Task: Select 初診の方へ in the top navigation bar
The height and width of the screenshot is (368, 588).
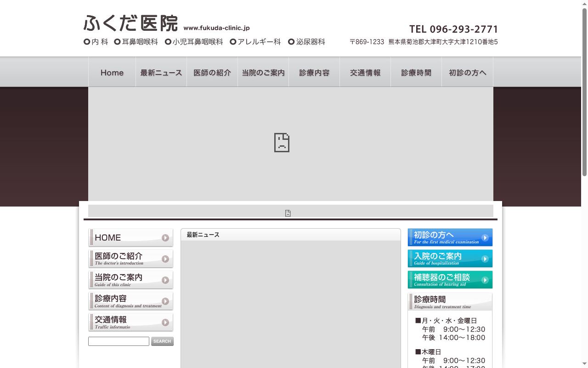Action: pyautogui.click(x=467, y=72)
